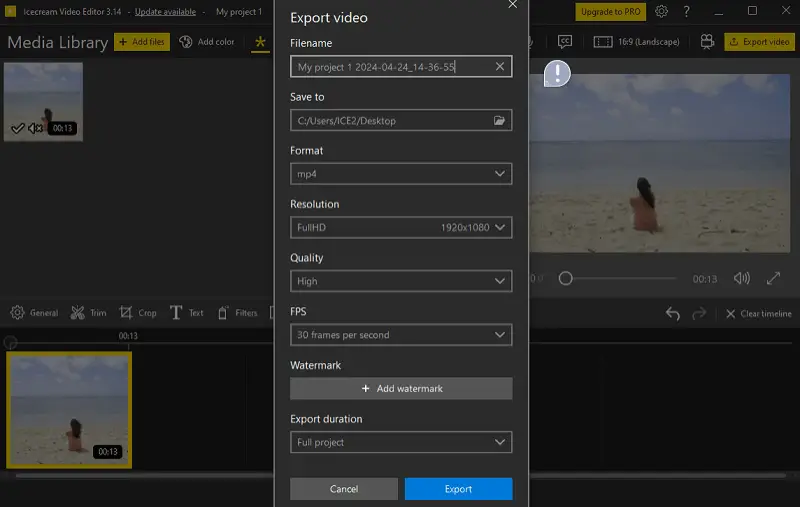Select the Text tool
The width and height of the screenshot is (800, 507).
click(x=186, y=313)
